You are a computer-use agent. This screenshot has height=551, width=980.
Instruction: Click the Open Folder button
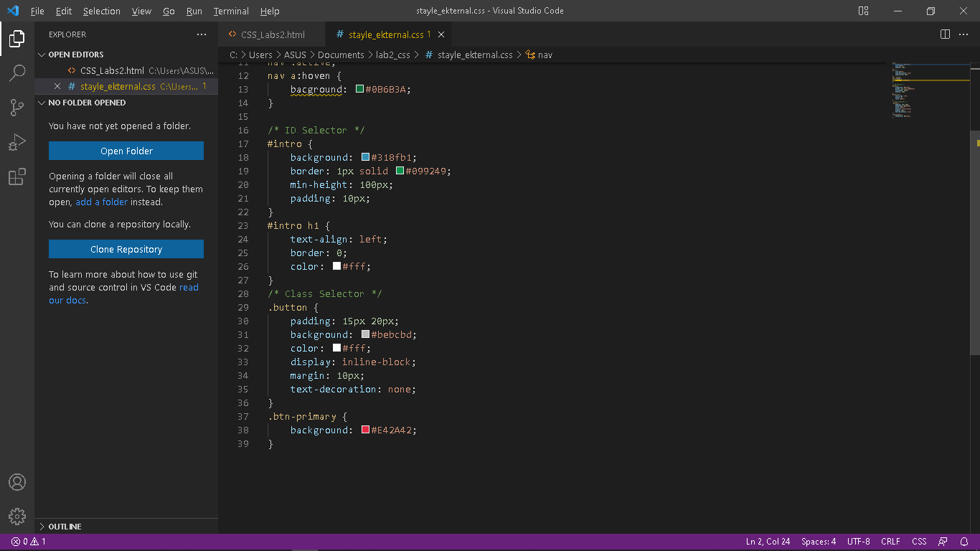click(x=126, y=151)
